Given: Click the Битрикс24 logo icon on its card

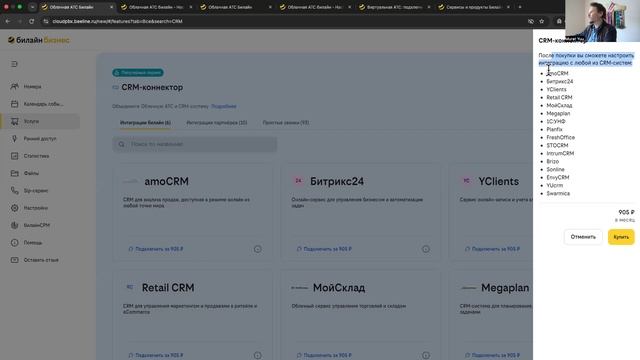Looking at the screenshot, I should pos(298,181).
